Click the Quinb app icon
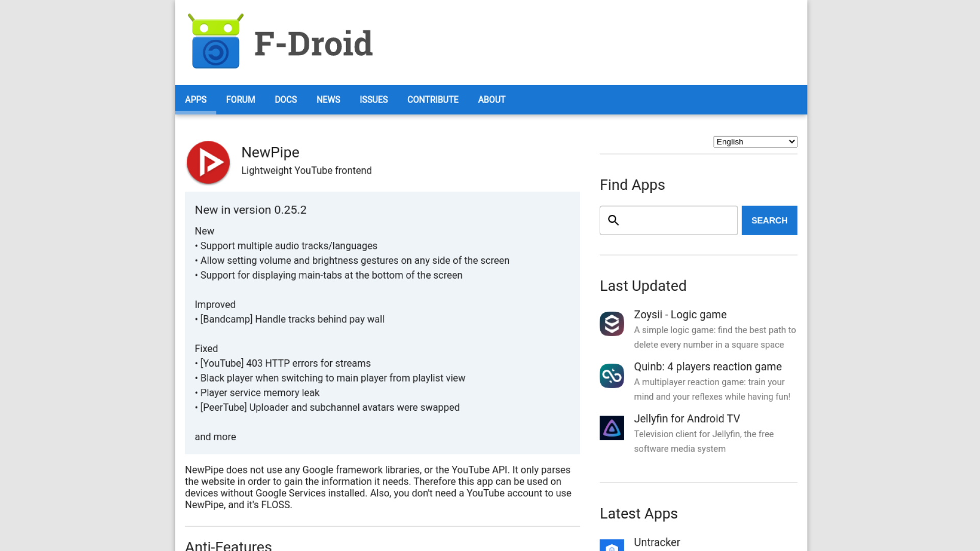 click(x=611, y=376)
